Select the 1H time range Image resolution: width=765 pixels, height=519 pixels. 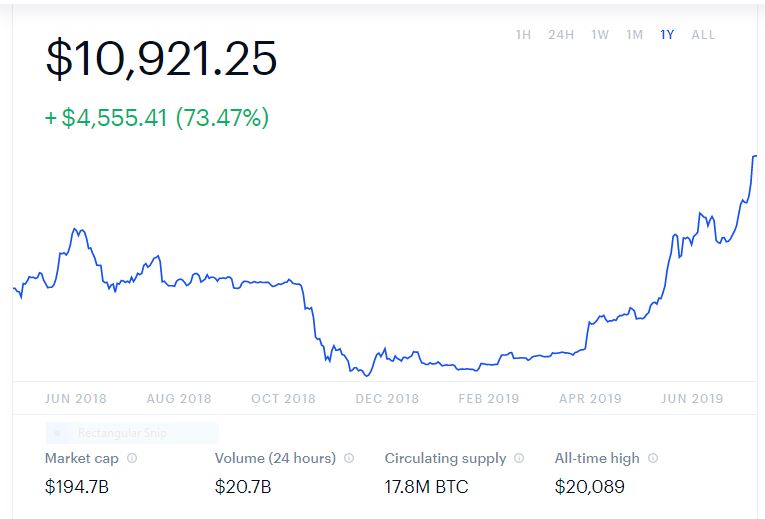coord(523,35)
